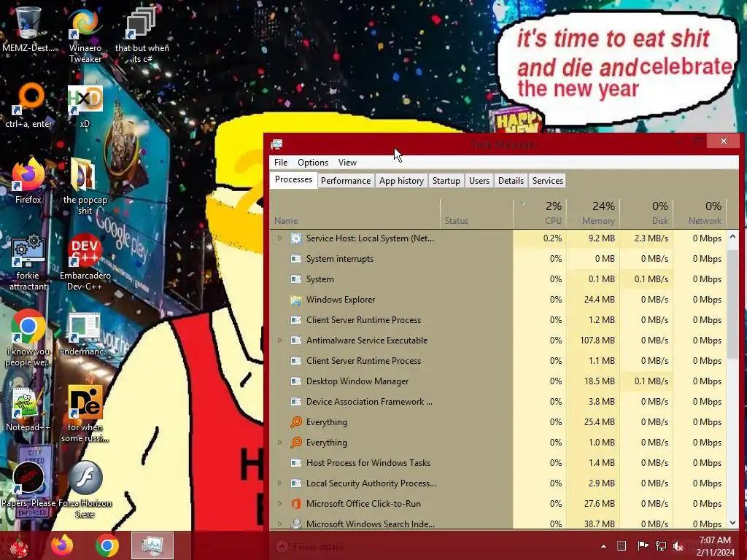The height and width of the screenshot is (560, 747).
Task: Select 'the popcap shit' folder icon
Action: pos(85,187)
